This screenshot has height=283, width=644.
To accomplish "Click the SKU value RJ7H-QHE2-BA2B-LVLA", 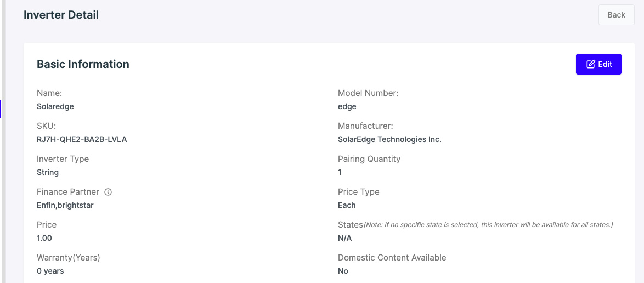I will 82,139.
